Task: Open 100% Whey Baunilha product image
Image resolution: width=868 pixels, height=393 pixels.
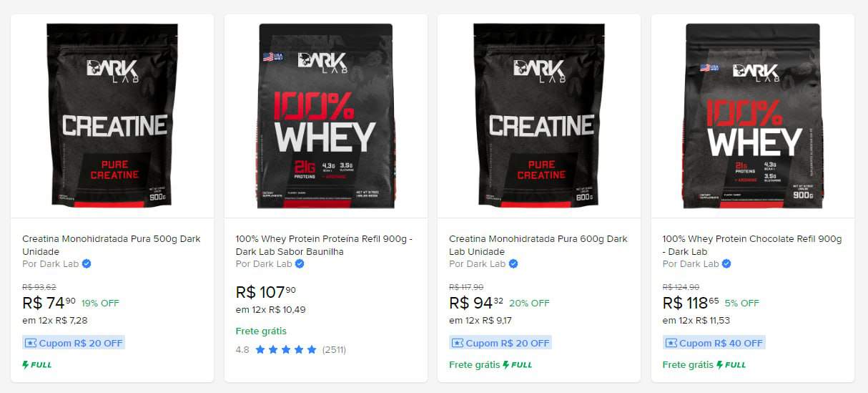Action: (325, 116)
